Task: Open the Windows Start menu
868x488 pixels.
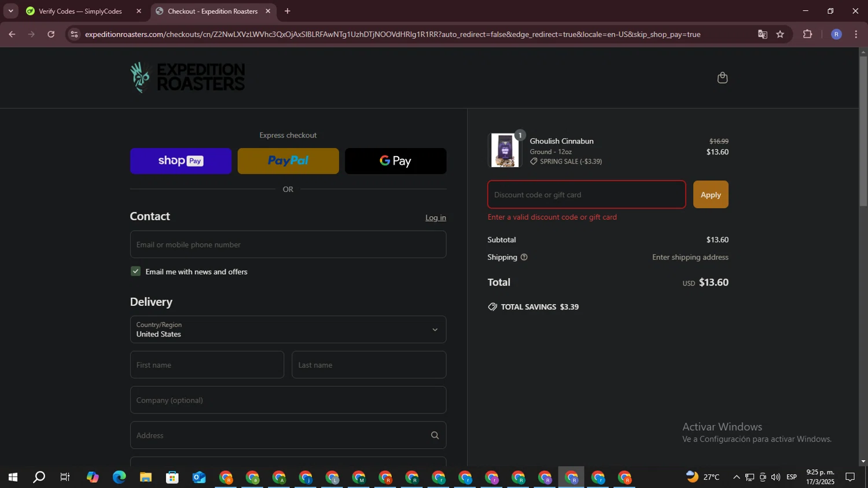Action: (13, 477)
